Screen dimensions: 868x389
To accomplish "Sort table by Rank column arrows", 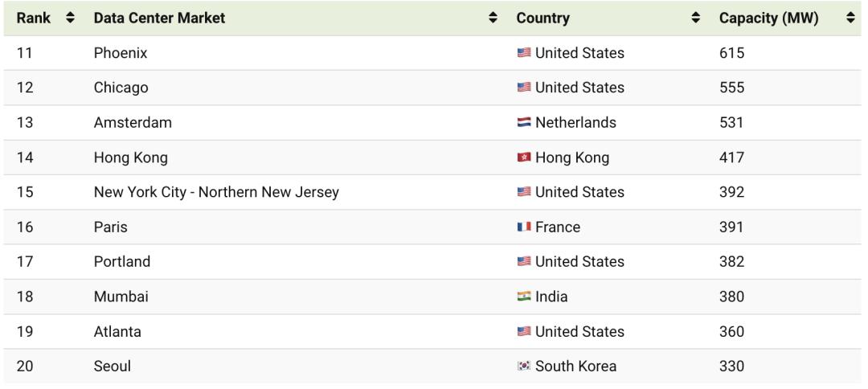I will [70, 18].
